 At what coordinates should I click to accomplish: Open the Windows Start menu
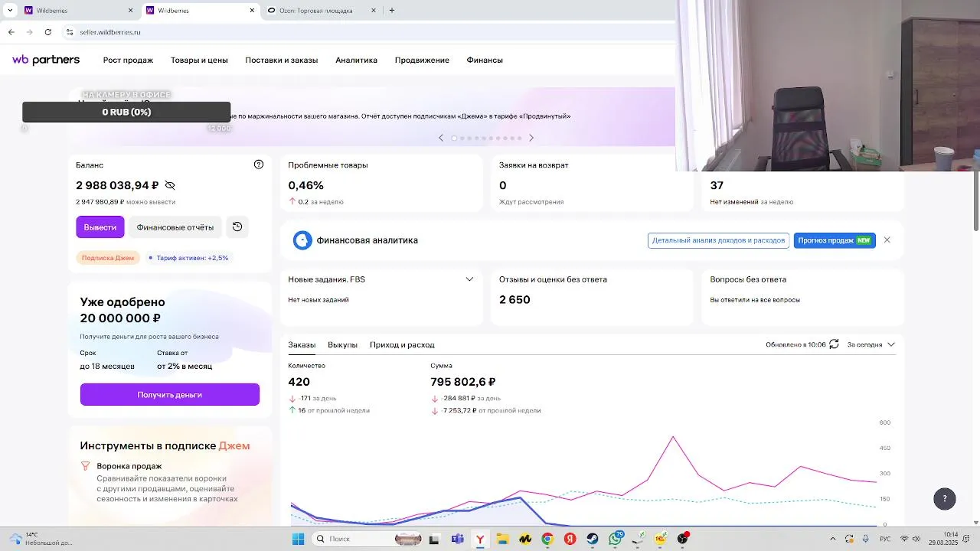[x=299, y=539]
